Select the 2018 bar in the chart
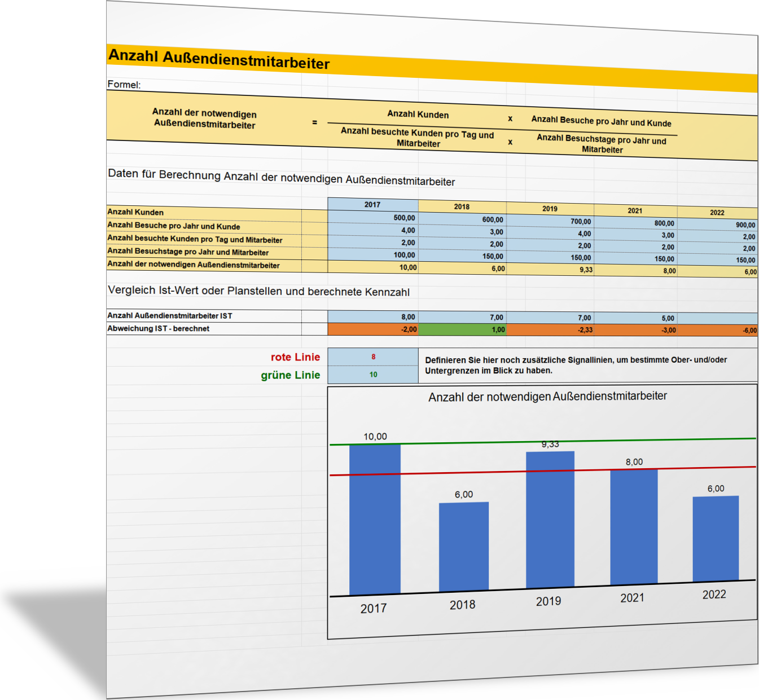 point(464,547)
